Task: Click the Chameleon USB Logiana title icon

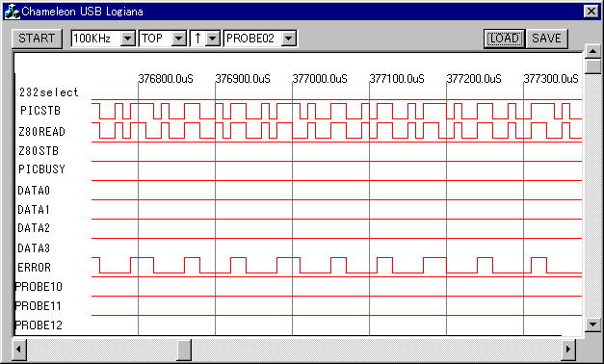Action: click(x=13, y=12)
